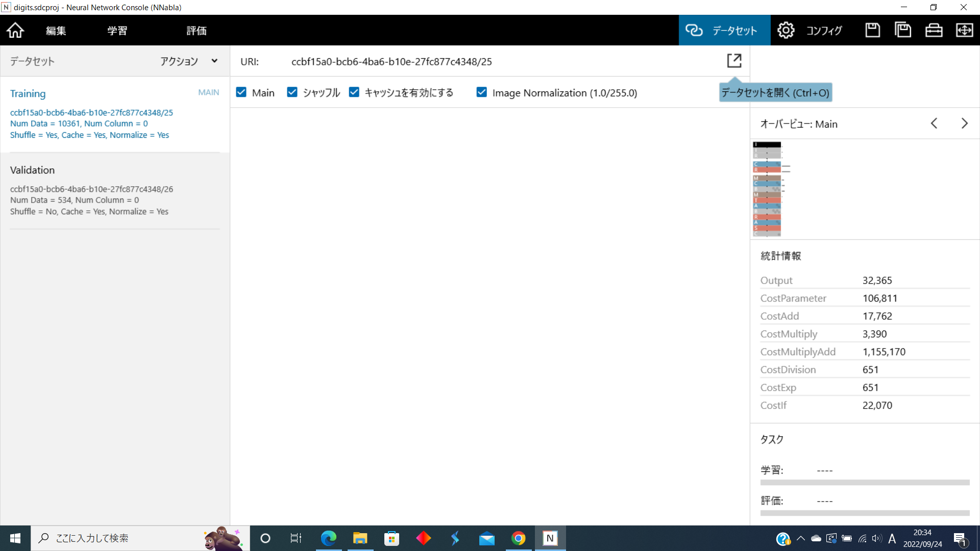Switch to the 学習 tab

117,31
